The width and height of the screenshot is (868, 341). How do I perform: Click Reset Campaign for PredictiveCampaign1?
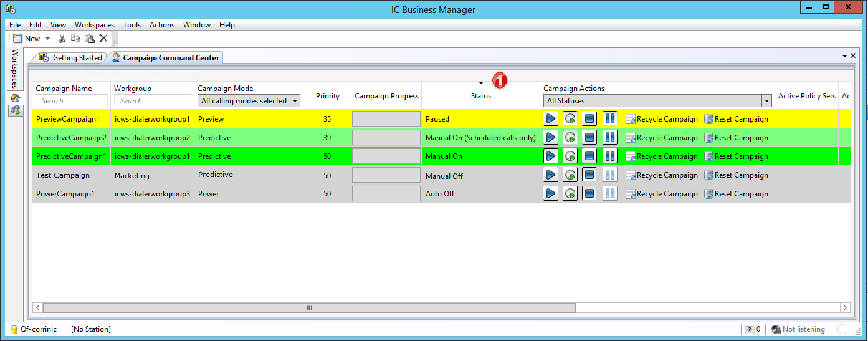[736, 156]
